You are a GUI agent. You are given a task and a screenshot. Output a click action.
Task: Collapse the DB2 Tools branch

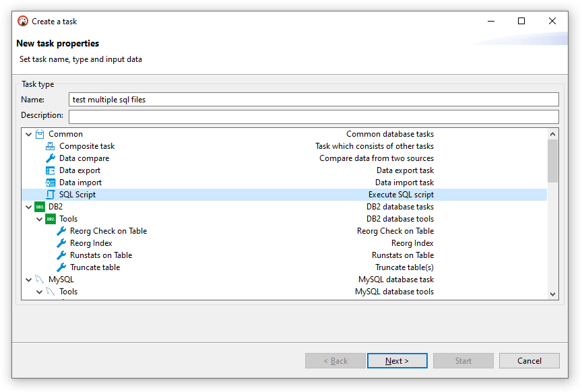[x=39, y=218]
